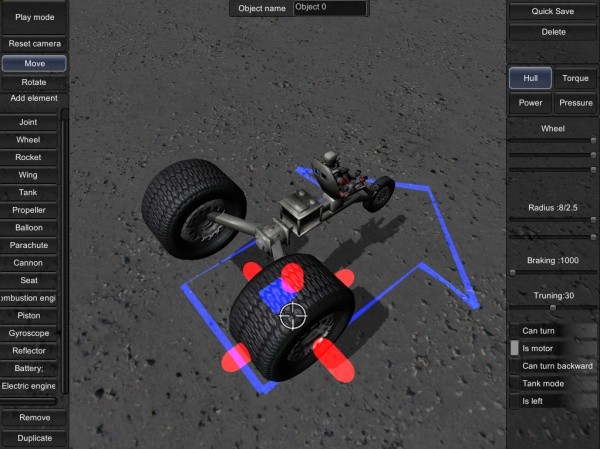Image resolution: width=600 pixels, height=449 pixels.
Task: Click the horizontal scrollbar below element list
Action: pos(29,401)
